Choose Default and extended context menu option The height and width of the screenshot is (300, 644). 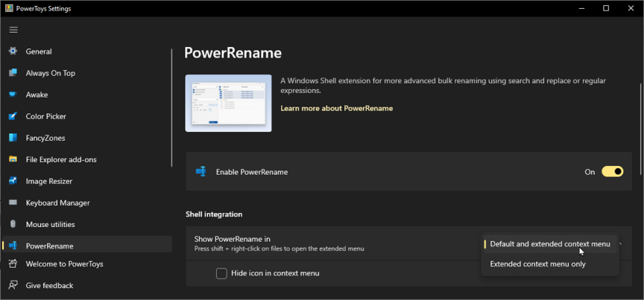[x=549, y=244]
